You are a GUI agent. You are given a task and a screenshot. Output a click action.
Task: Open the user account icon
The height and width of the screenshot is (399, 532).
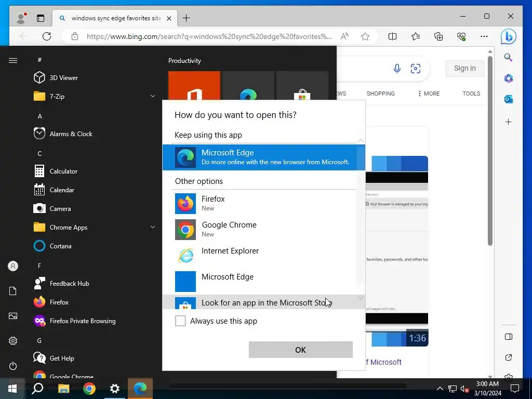coord(13,266)
